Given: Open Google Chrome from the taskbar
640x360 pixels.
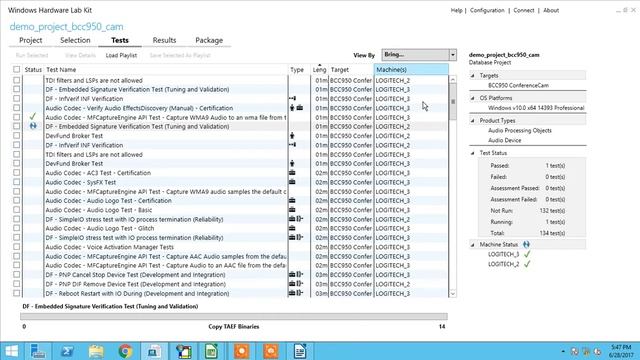Looking at the screenshot, I should pos(126,351).
